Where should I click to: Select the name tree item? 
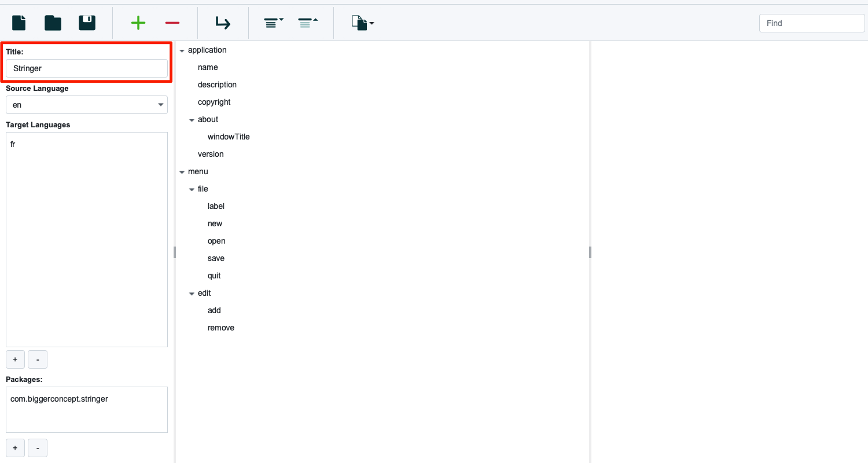coord(208,67)
